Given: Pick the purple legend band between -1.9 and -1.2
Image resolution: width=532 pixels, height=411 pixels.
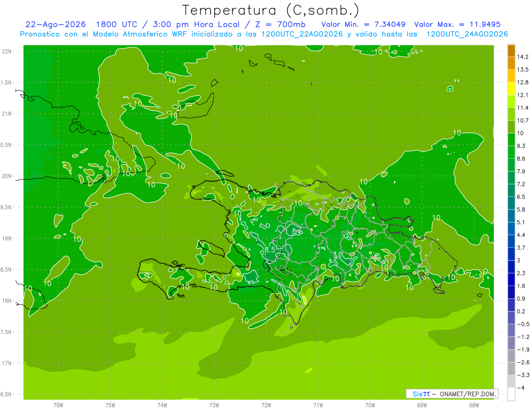Looking at the screenshot, I should pos(511,343).
